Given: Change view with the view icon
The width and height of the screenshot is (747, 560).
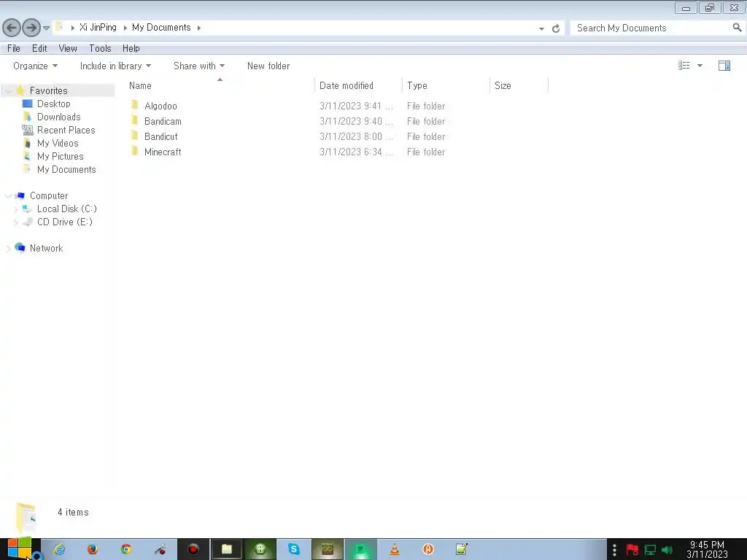Looking at the screenshot, I should coord(684,65).
